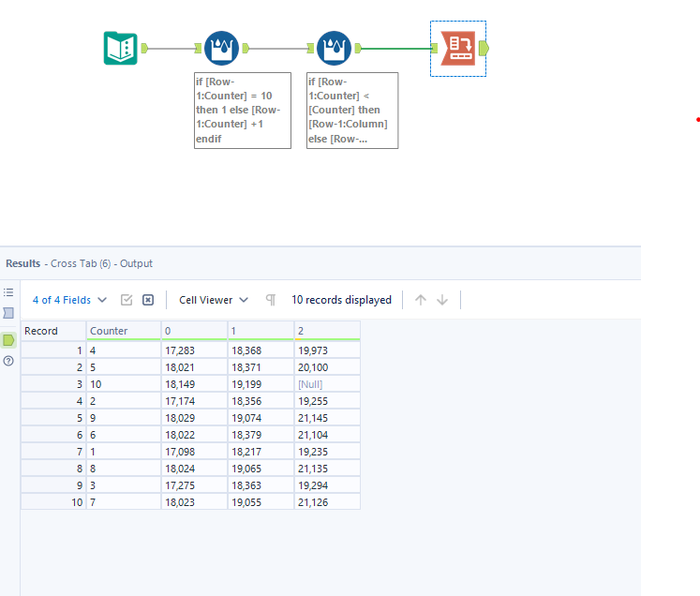Select cell with value 18,021

[x=194, y=367]
